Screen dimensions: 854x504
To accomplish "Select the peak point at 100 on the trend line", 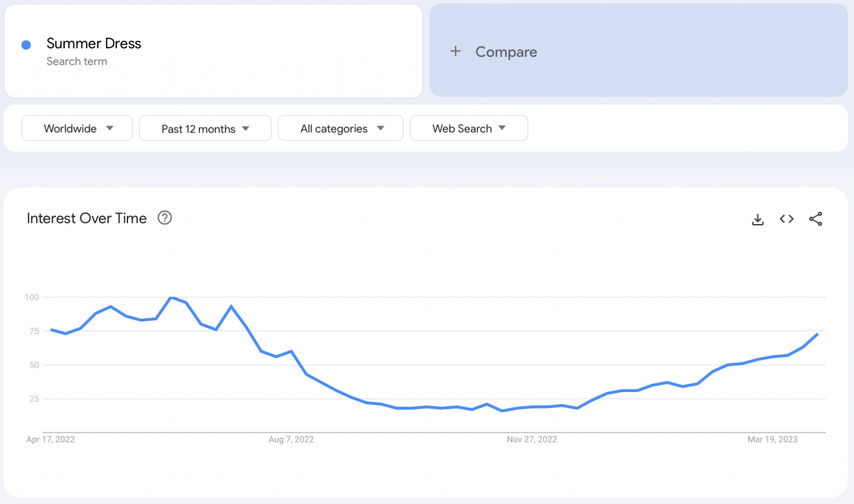I will [171, 297].
